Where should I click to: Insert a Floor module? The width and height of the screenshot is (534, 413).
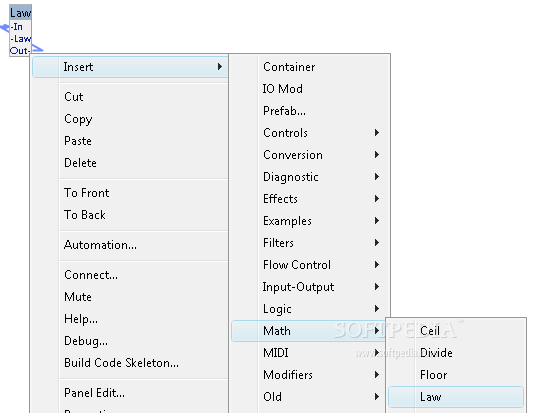click(456, 375)
